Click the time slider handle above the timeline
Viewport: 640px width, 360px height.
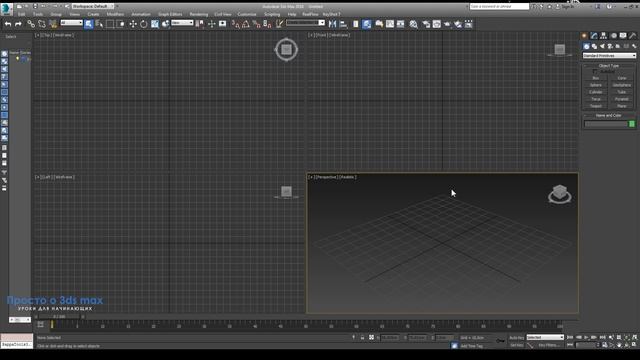[59, 316]
